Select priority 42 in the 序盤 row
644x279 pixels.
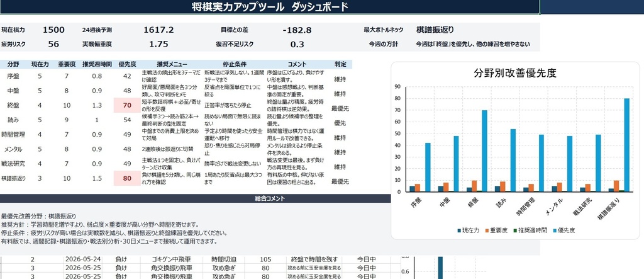pos(127,76)
